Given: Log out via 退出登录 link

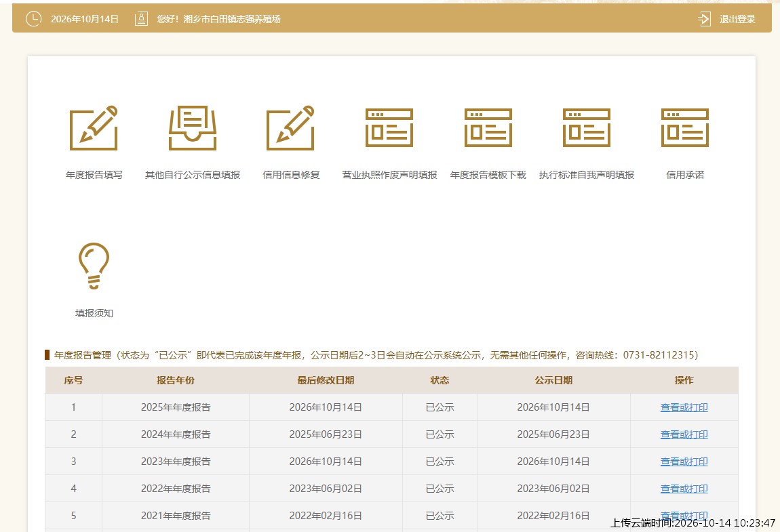Looking at the screenshot, I should tap(737, 20).
